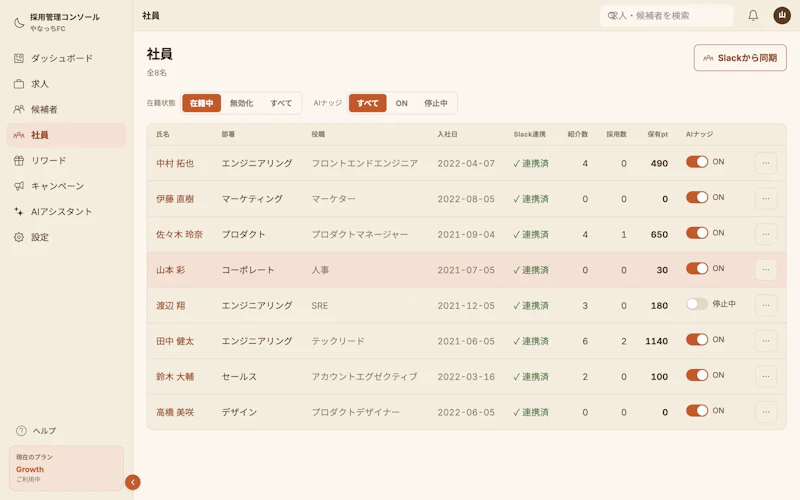This screenshot has width=800, height=500.
Task: Click the question mark Help icon
Action: pyautogui.click(x=21, y=431)
